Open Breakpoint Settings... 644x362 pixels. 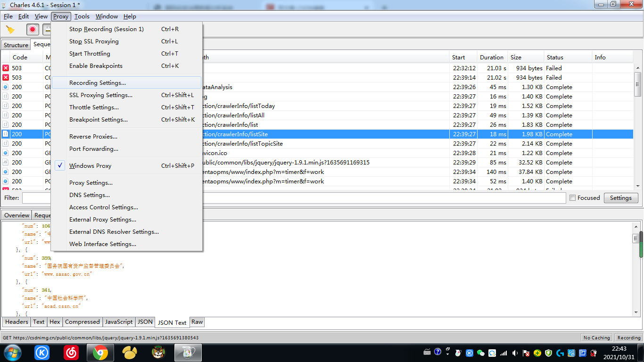click(126, 120)
